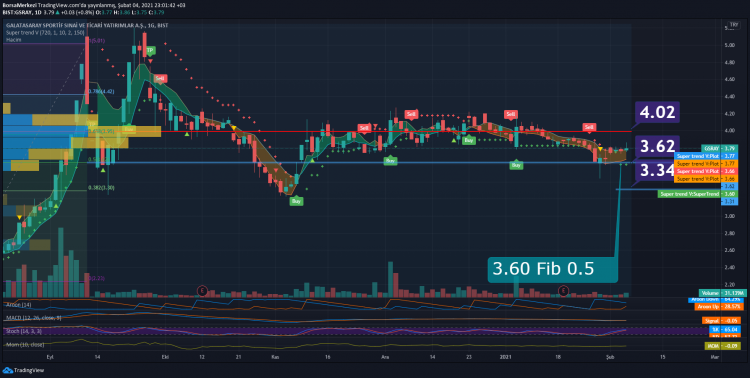Click the lowest Buy signal label near Kas
This screenshot has width=750, height=378.
pyautogui.click(x=297, y=201)
